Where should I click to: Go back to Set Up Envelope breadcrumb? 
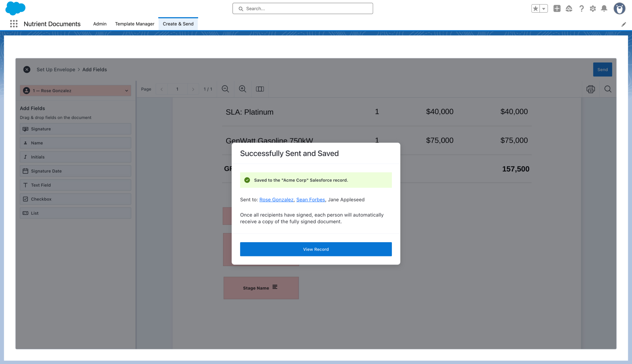coord(56,69)
